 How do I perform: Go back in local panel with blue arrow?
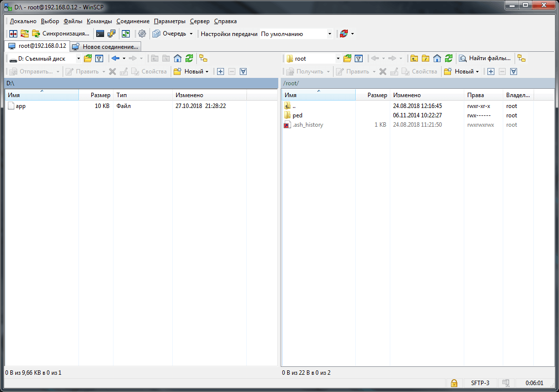(115, 59)
